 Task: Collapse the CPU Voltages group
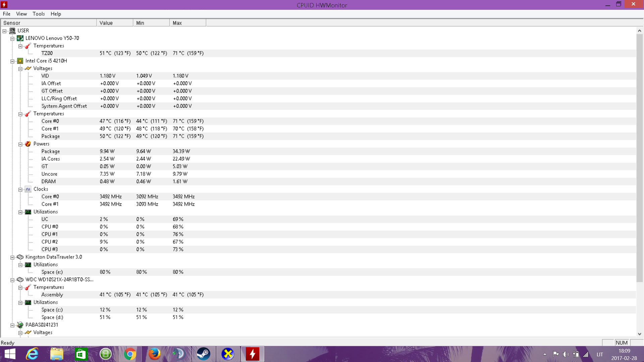click(20, 69)
